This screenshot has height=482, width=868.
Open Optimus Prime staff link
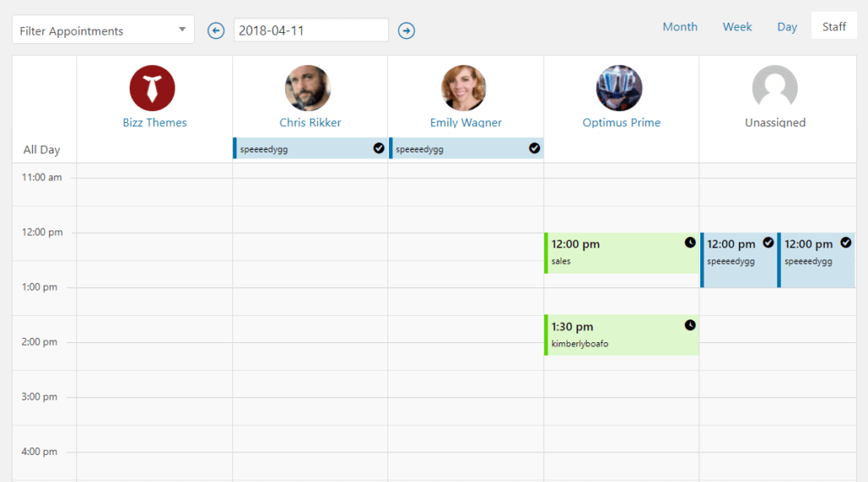[x=621, y=122]
